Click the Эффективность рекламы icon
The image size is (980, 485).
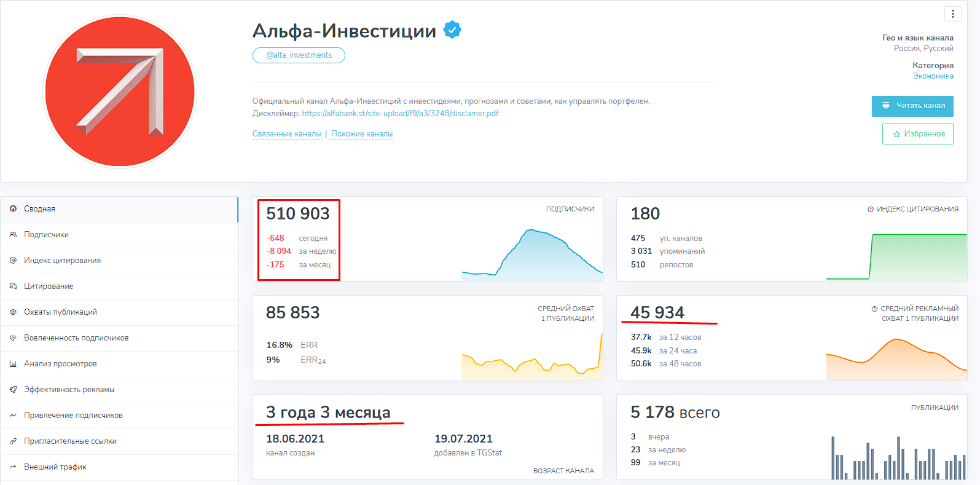click(x=13, y=390)
